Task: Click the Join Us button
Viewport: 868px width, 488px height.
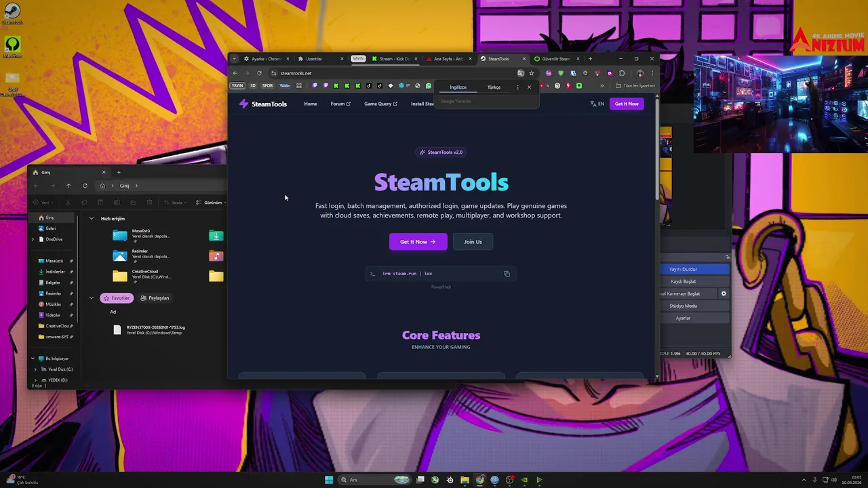Action: click(473, 241)
